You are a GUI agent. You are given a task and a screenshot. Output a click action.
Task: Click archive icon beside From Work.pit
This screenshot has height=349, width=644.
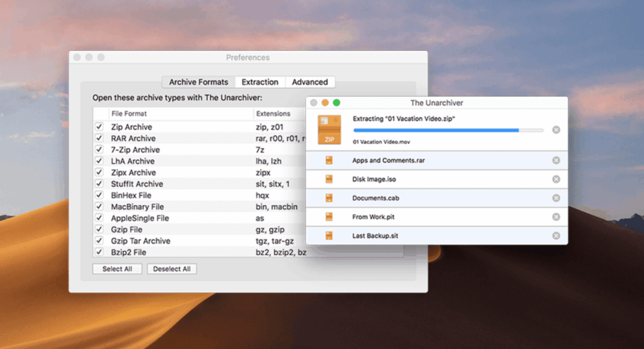pos(329,217)
